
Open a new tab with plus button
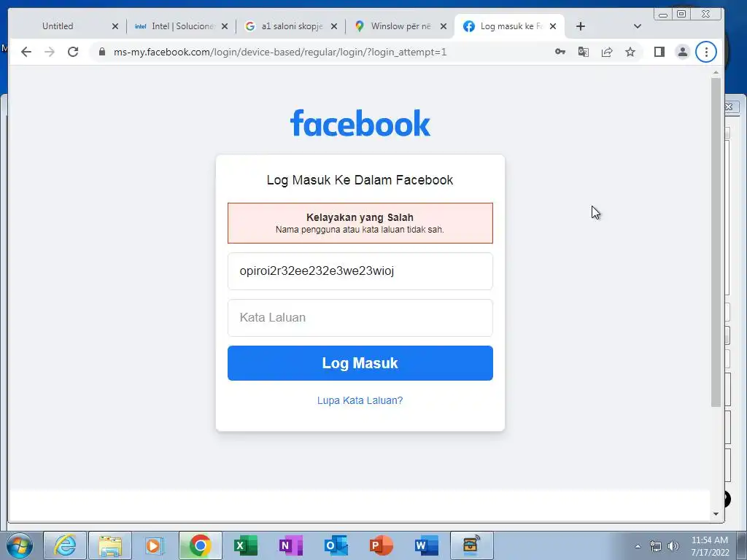580,26
